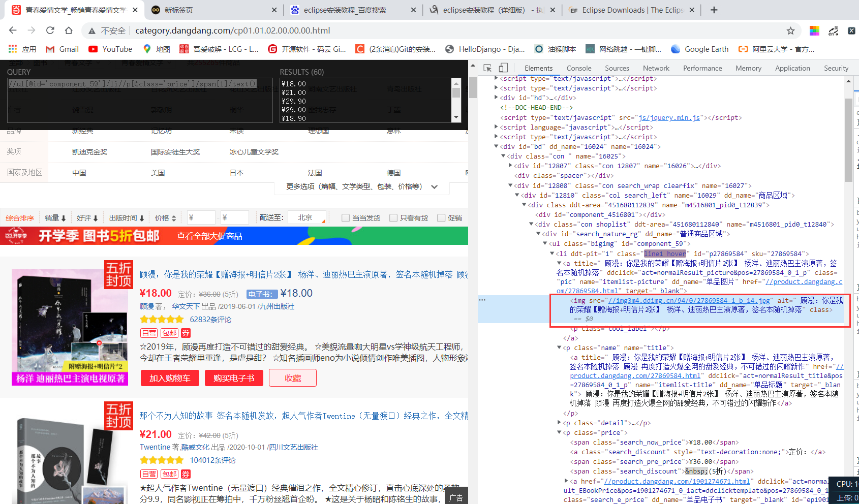Open the Google Earth bookmark
This screenshot has width=859, height=504.
pos(699,49)
